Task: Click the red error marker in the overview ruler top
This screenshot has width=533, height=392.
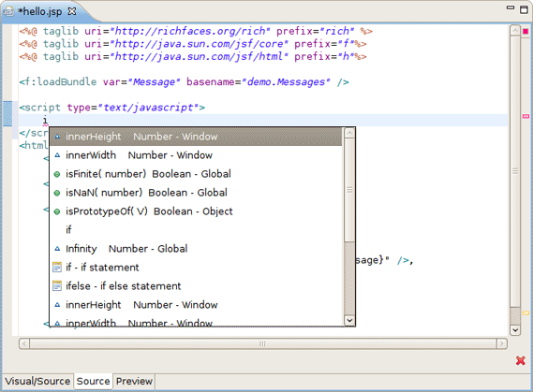Action: point(526,31)
